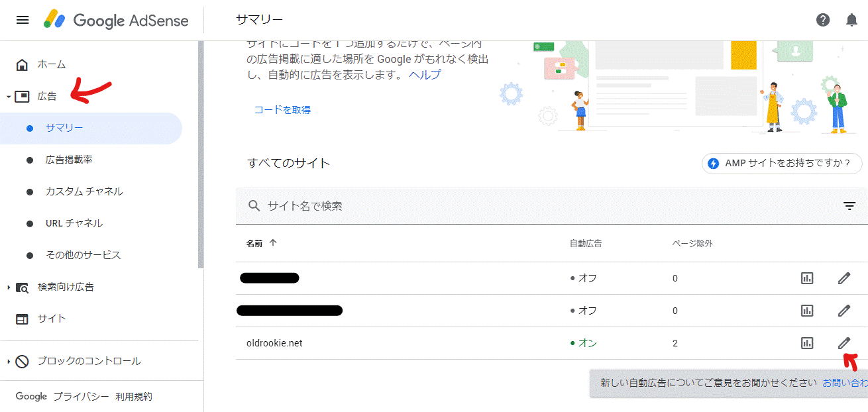Open the Help icon in the top bar
This screenshot has height=412, width=868.
click(x=823, y=20)
